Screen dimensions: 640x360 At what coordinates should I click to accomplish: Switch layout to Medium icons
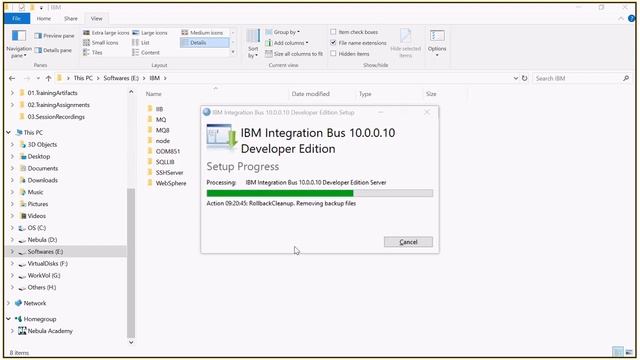click(202, 33)
